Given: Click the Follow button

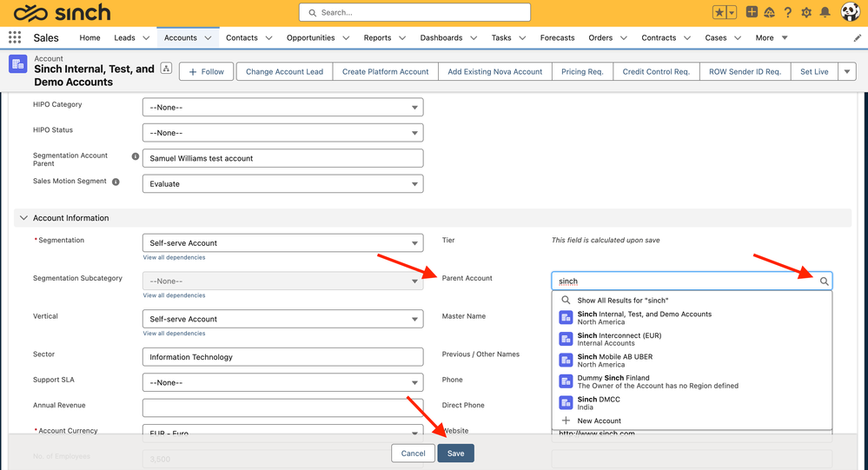Looking at the screenshot, I should (x=206, y=71).
